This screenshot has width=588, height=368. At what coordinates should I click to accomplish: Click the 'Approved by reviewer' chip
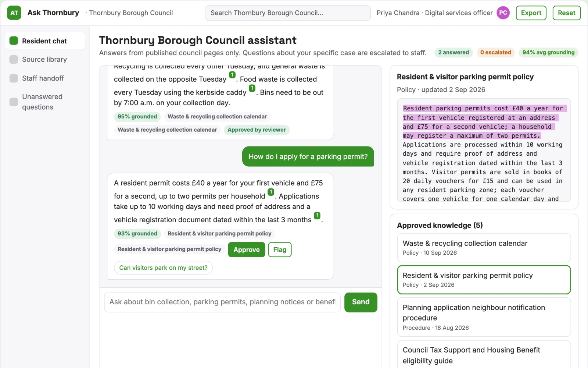257,130
